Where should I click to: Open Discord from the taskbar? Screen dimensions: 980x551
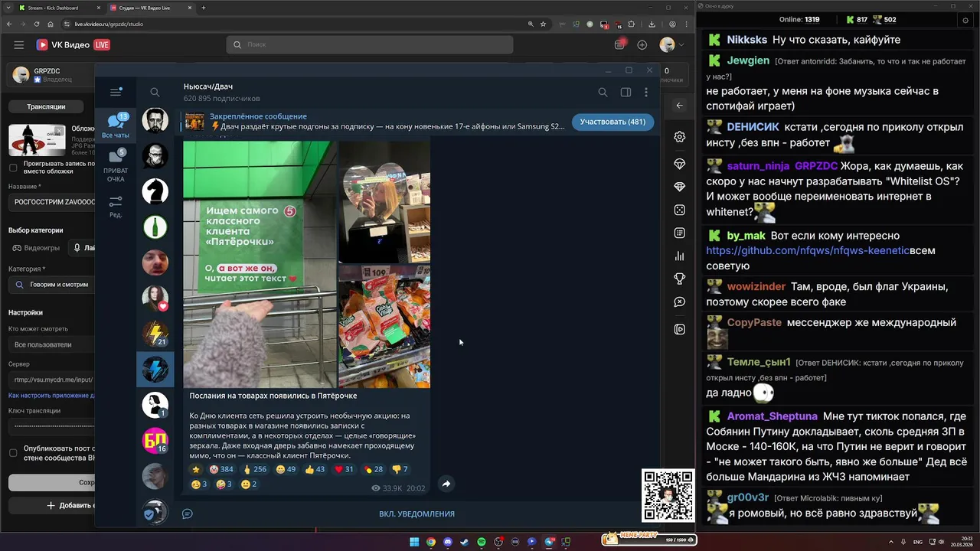pyautogui.click(x=448, y=542)
